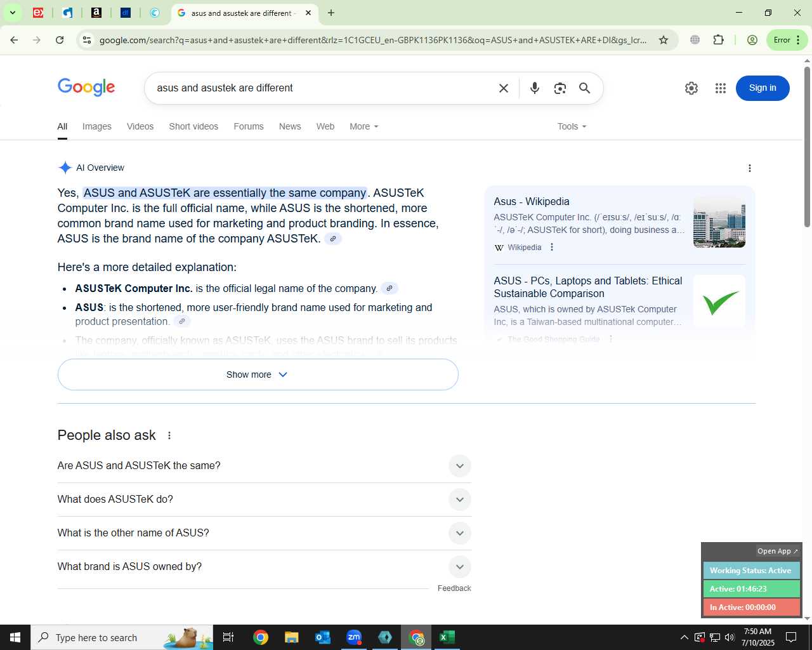Open Zoom from the taskbar
Screen dimensions: 812x650
coord(354,637)
